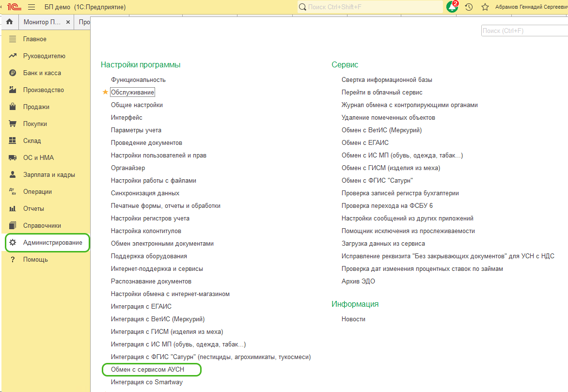Click the page search field Ctrl+F
Viewport: 568px width, 392px height.
pyautogui.click(x=524, y=31)
